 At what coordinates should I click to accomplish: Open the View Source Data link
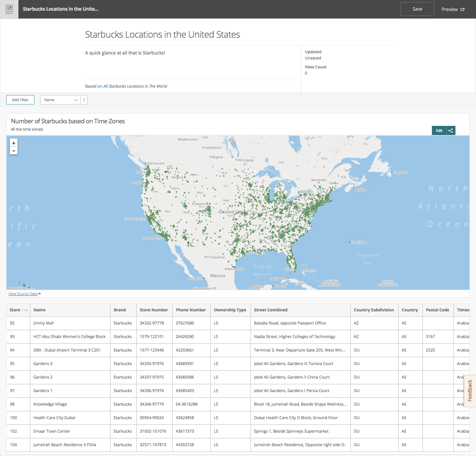24,294
